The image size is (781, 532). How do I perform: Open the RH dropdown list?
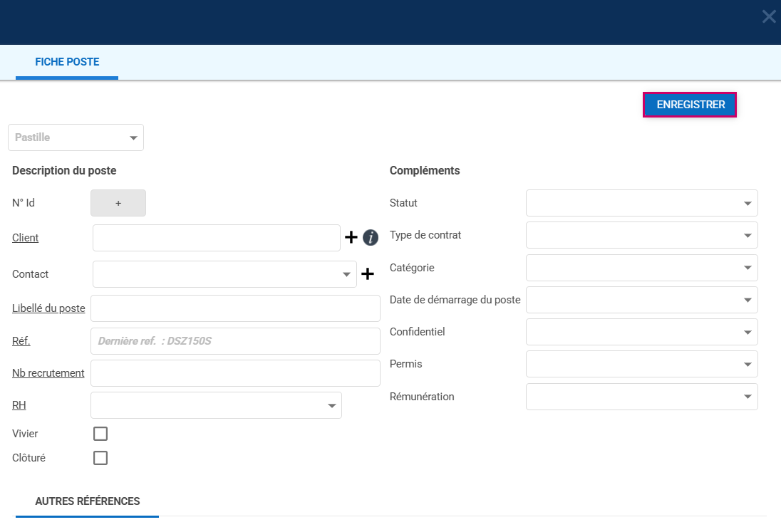(x=216, y=405)
